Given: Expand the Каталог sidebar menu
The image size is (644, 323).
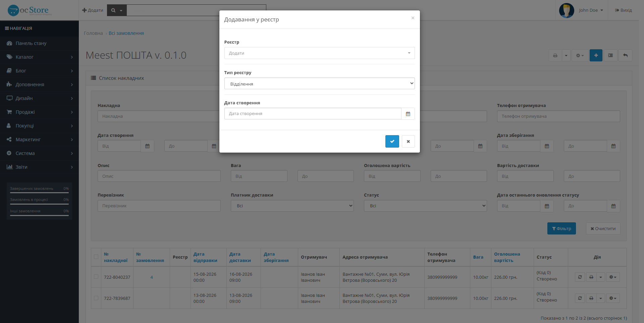Looking at the screenshot, I should pyautogui.click(x=39, y=57).
